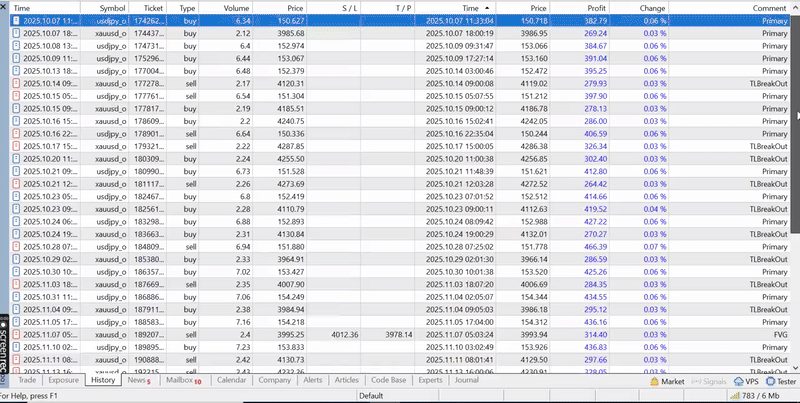
Task: Close the Toolbox panel with the X
Action: click(x=3, y=7)
